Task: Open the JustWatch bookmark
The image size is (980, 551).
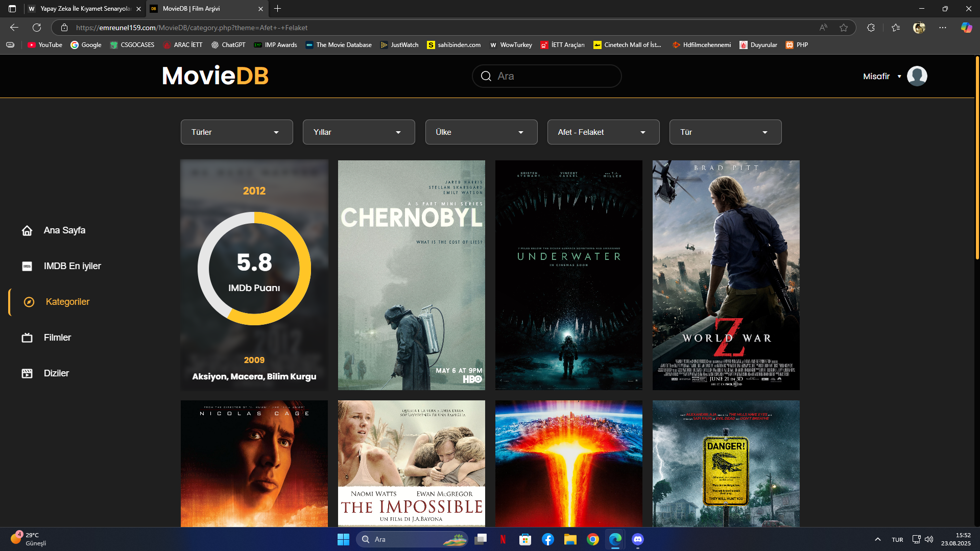Action: [x=399, y=45]
